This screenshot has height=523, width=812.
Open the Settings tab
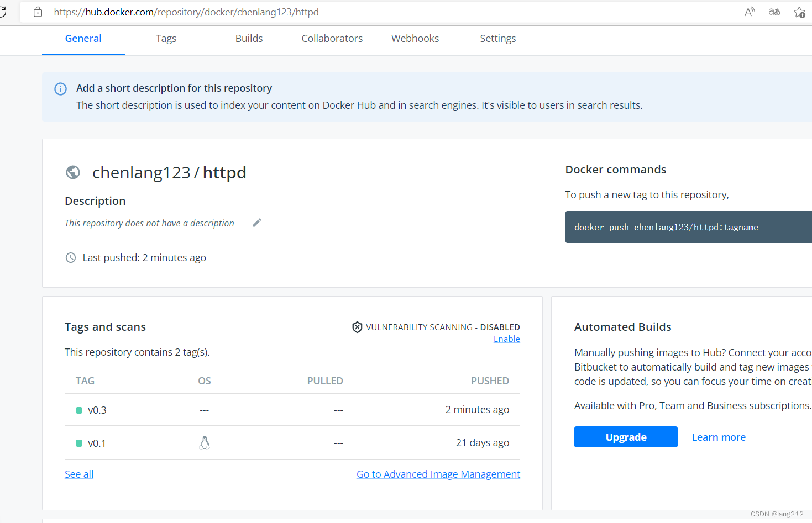[497, 39]
